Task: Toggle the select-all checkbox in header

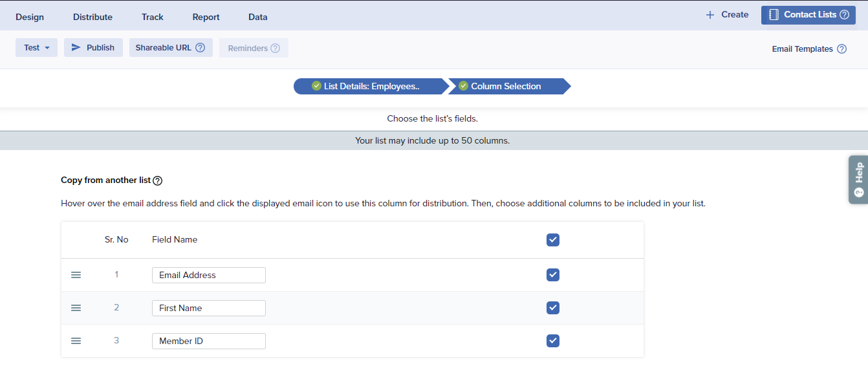Action: (552, 240)
